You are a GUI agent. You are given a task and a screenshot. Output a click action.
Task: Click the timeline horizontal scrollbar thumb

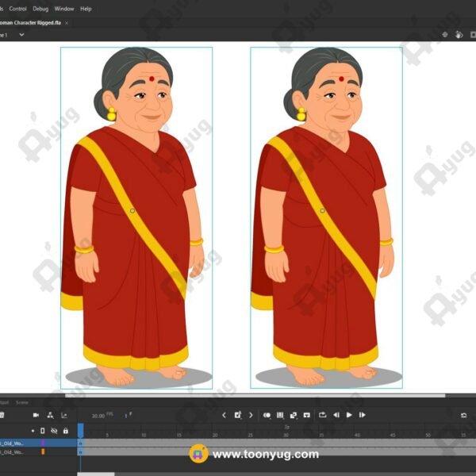pyautogui.click(x=96, y=474)
